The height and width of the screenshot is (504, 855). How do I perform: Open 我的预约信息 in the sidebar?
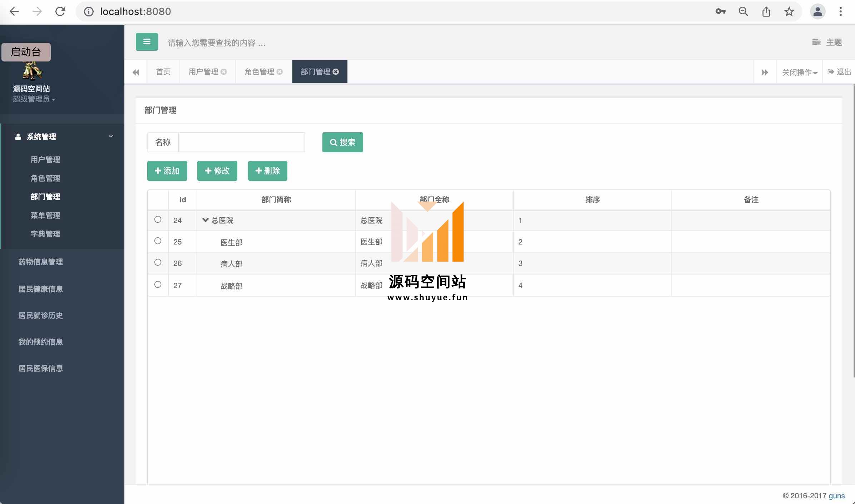pos(41,342)
